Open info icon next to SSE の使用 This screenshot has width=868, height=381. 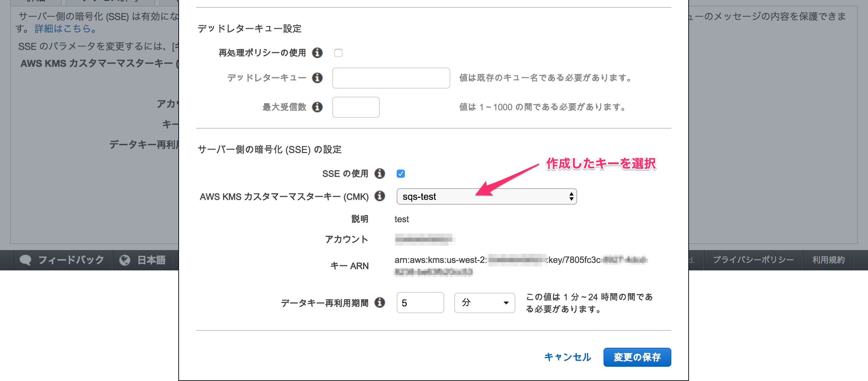point(380,173)
